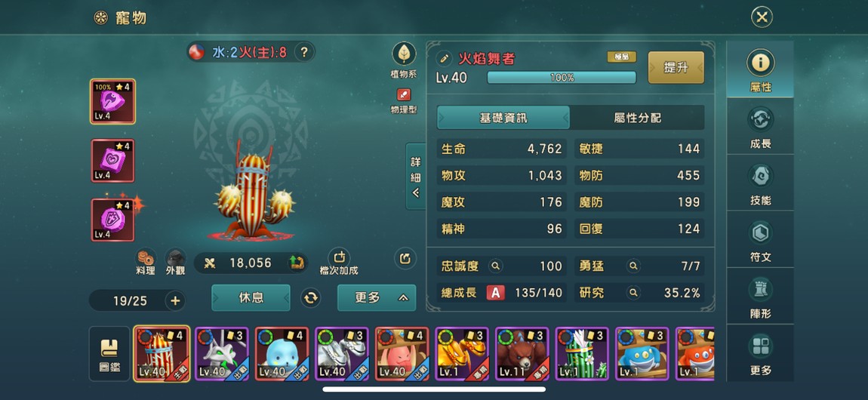This screenshot has height=400, width=868.
Task: Expand the 更多 menu with chevron
Action: point(377,297)
